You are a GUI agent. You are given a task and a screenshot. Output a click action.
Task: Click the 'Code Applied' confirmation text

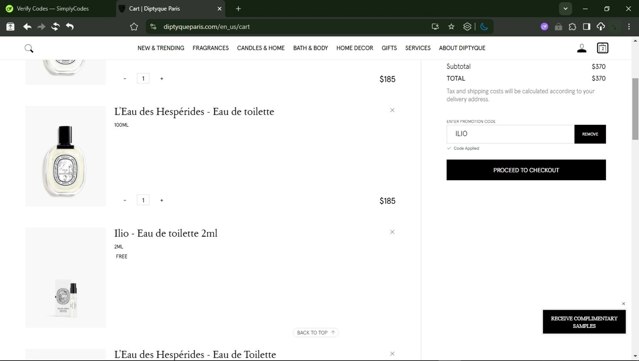466,148
